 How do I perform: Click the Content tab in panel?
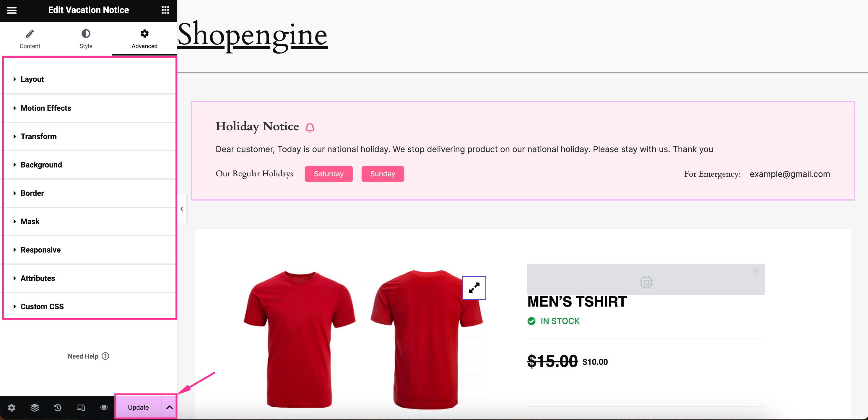tap(30, 39)
